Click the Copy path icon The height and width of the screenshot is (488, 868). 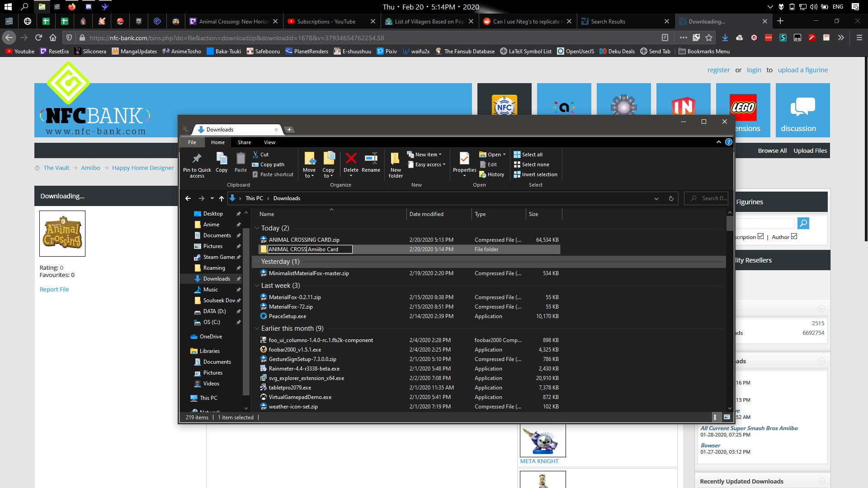coord(255,164)
